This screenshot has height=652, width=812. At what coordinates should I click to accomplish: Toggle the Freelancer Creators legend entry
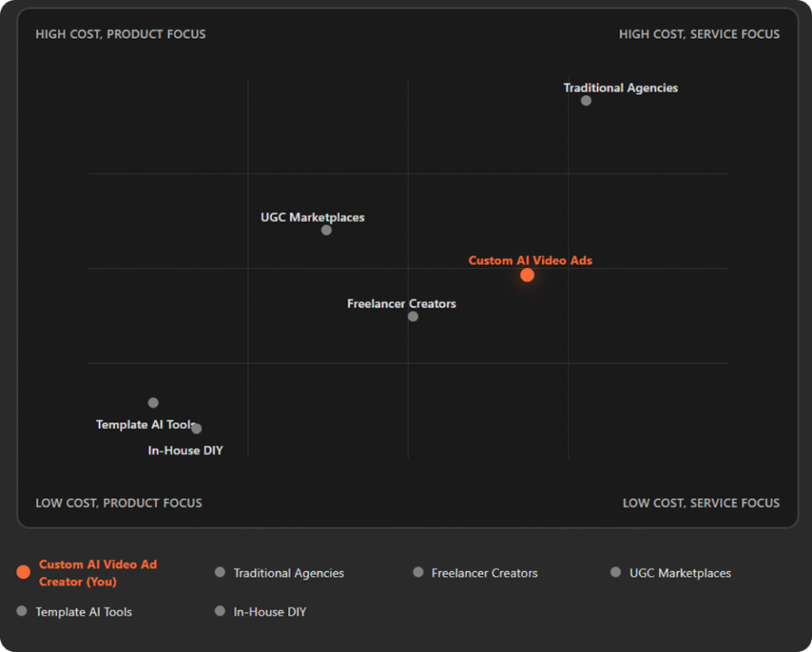coord(484,573)
